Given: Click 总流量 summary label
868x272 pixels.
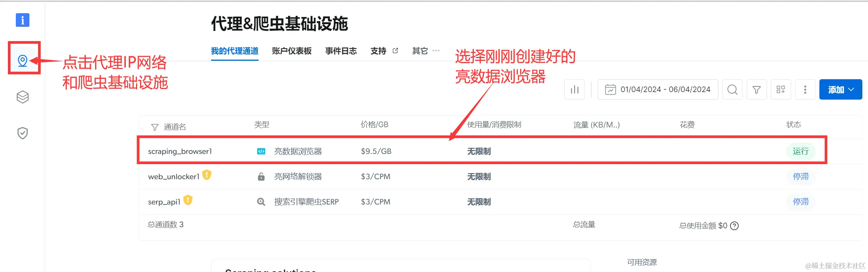Looking at the screenshot, I should click(x=584, y=224).
